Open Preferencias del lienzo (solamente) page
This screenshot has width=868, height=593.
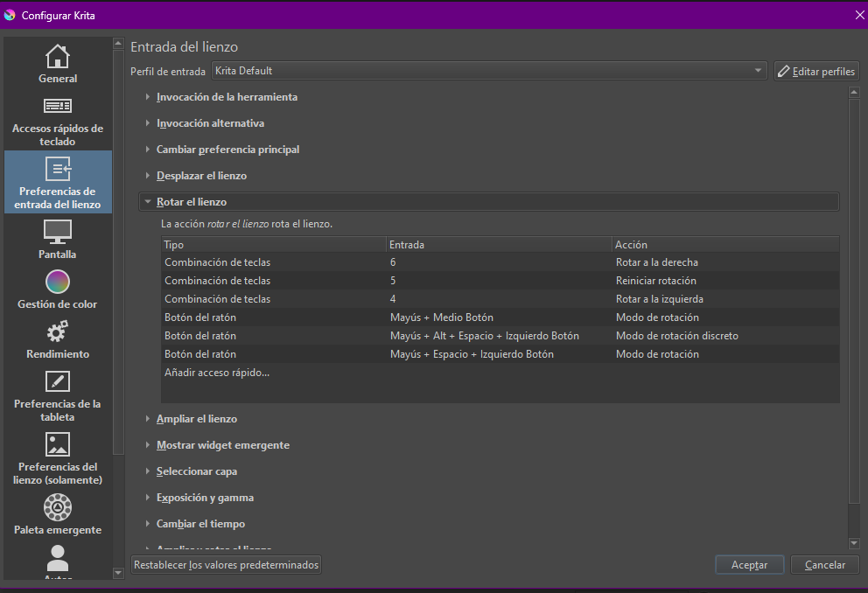[x=58, y=458]
